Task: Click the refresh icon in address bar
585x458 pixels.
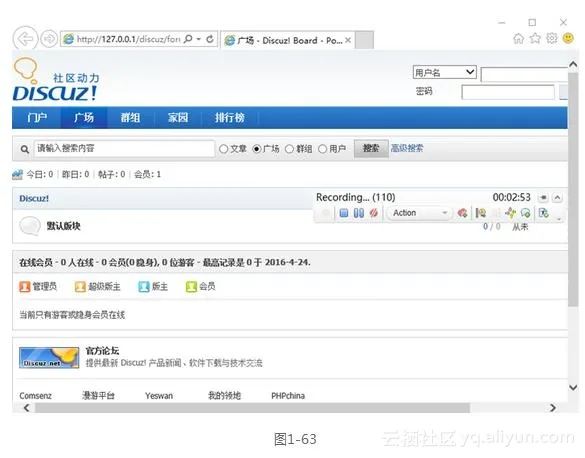Action: coord(210,39)
